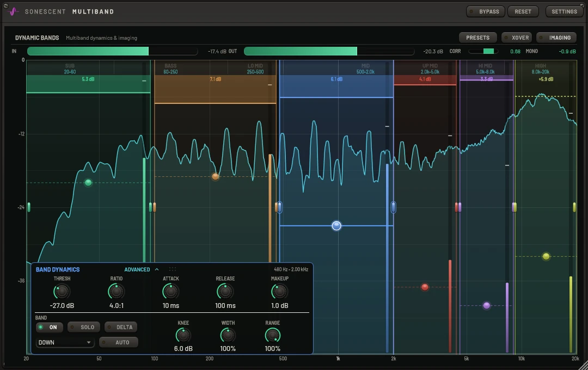Click the blue crossover handle near 2k
588x370 pixels.
(x=394, y=207)
